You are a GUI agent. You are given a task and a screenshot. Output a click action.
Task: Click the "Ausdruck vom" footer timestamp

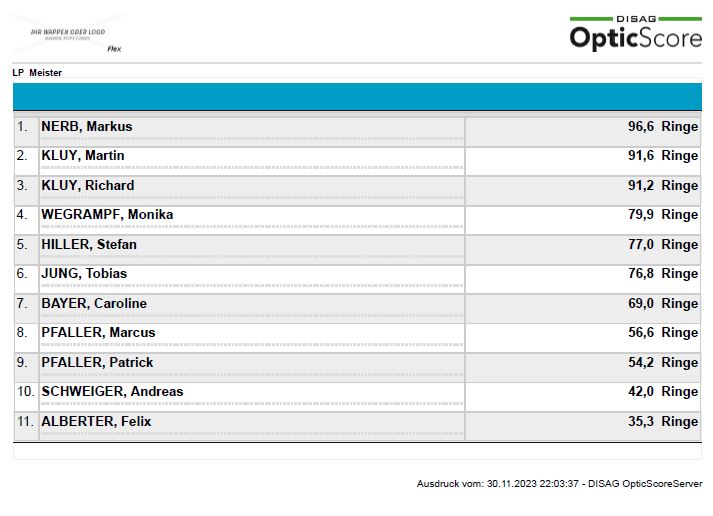[x=559, y=484]
